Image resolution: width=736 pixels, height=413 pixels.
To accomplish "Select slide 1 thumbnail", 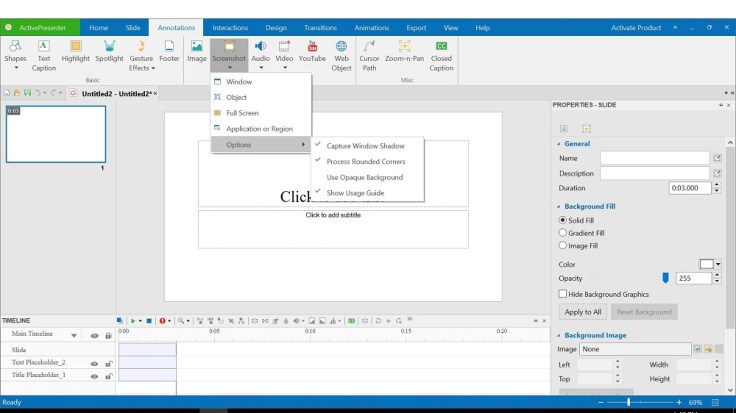I will coord(56,134).
